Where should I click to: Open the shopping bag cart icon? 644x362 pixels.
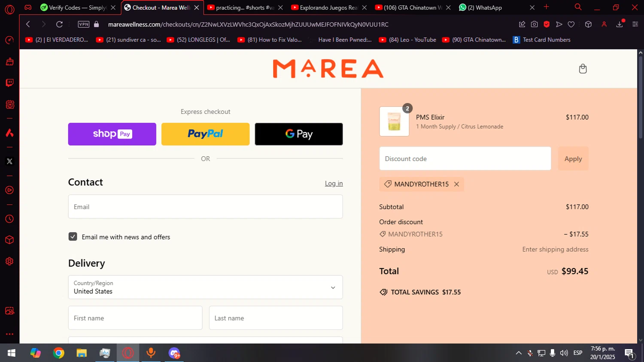tap(583, 69)
